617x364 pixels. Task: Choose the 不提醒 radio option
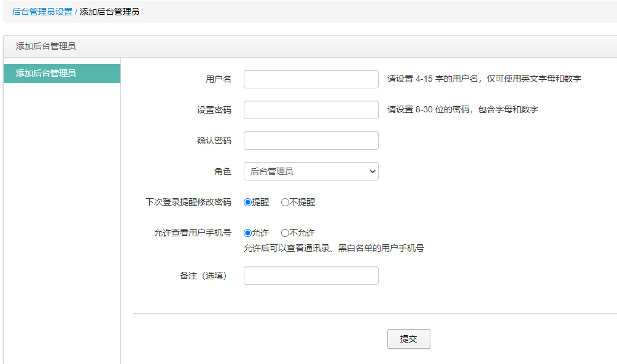[x=285, y=203]
